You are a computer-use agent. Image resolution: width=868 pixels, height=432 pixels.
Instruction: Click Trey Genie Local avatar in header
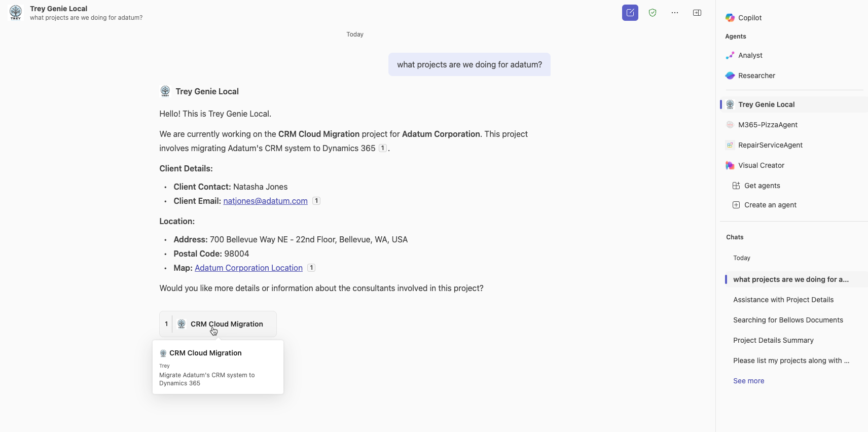pyautogui.click(x=16, y=13)
